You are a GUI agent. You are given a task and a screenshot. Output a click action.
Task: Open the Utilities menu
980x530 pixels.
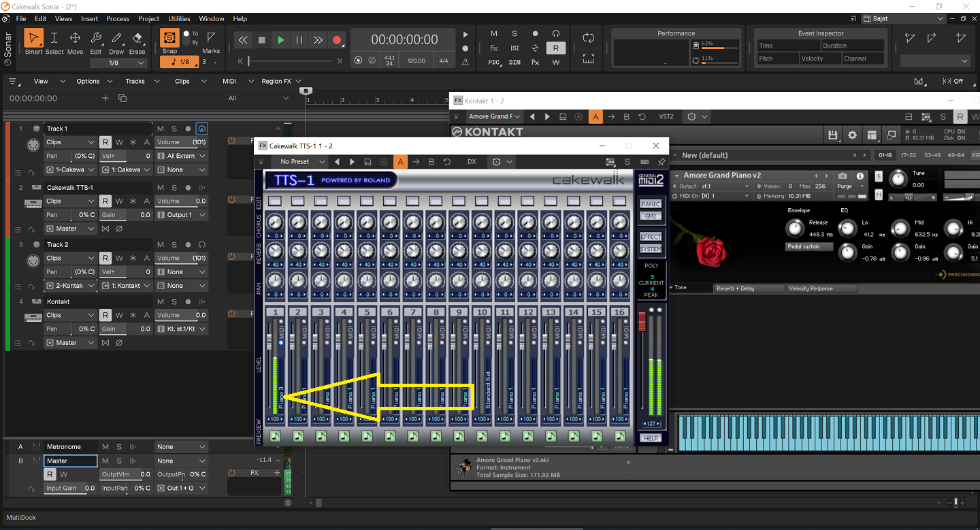point(179,18)
